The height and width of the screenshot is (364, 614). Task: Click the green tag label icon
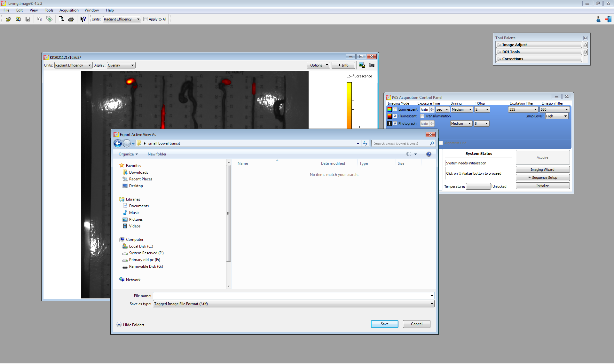pyautogui.click(x=49, y=19)
